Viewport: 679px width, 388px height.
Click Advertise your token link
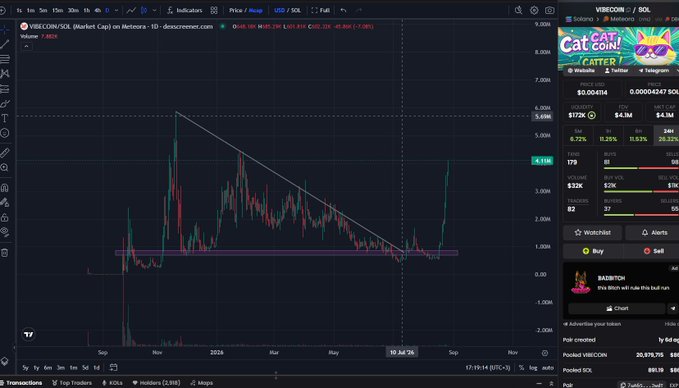coord(592,324)
